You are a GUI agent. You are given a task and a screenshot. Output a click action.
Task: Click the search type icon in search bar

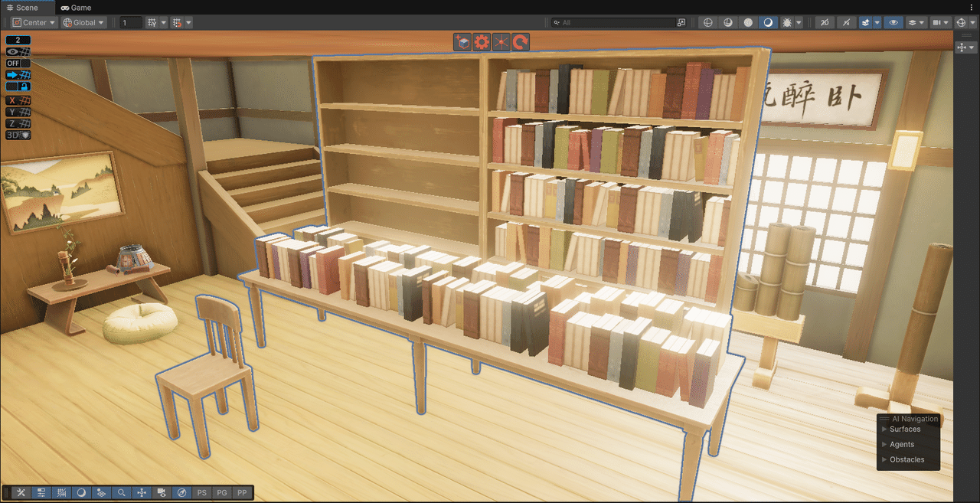[x=681, y=23]
